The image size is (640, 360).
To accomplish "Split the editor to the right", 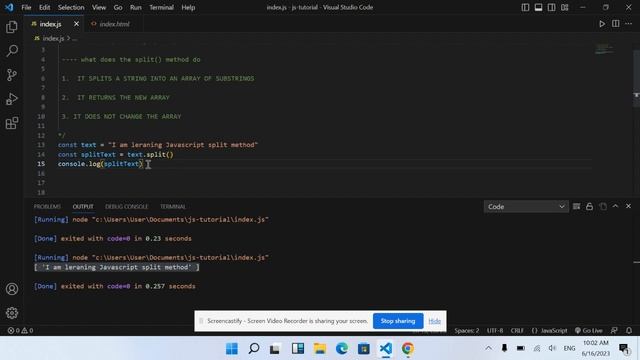I will pyautogui.click(x=616, y=24).
